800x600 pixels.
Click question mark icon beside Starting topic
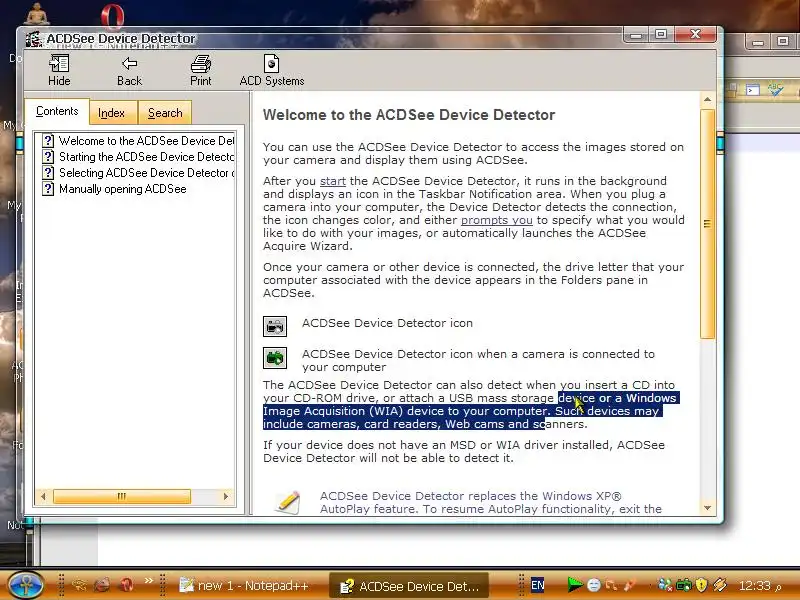pyautogui.click(x=48, y=157)
